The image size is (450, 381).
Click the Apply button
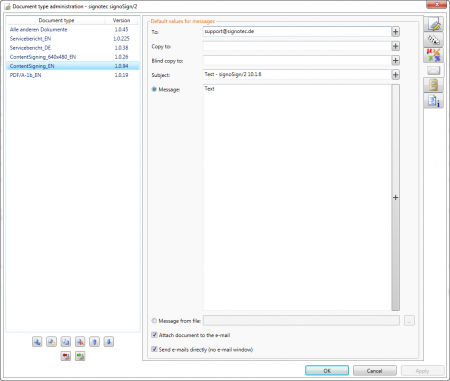[x=422, y=371]
